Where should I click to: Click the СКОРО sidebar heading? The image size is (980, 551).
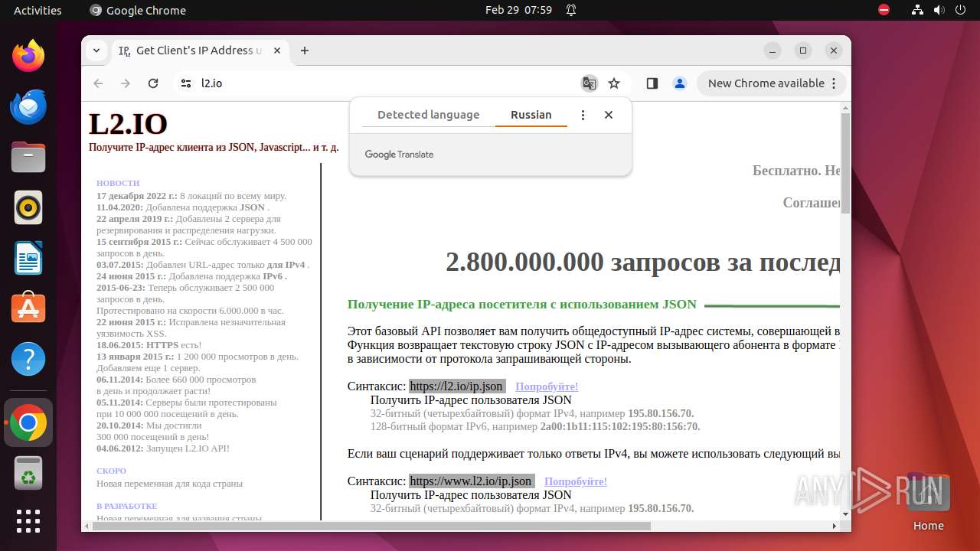pos(111,471)
